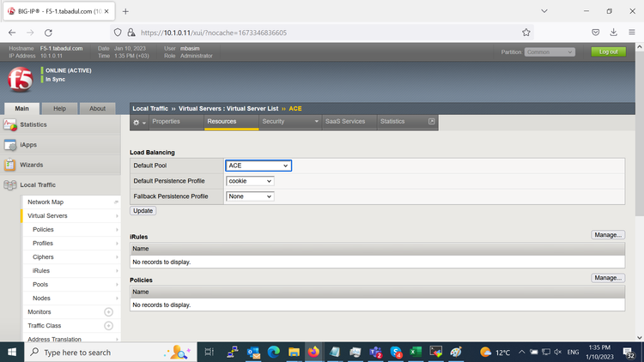644x362 pixels.
Task: Open the settings gear menu in tab bar
Action: click(x=137, y=122)
